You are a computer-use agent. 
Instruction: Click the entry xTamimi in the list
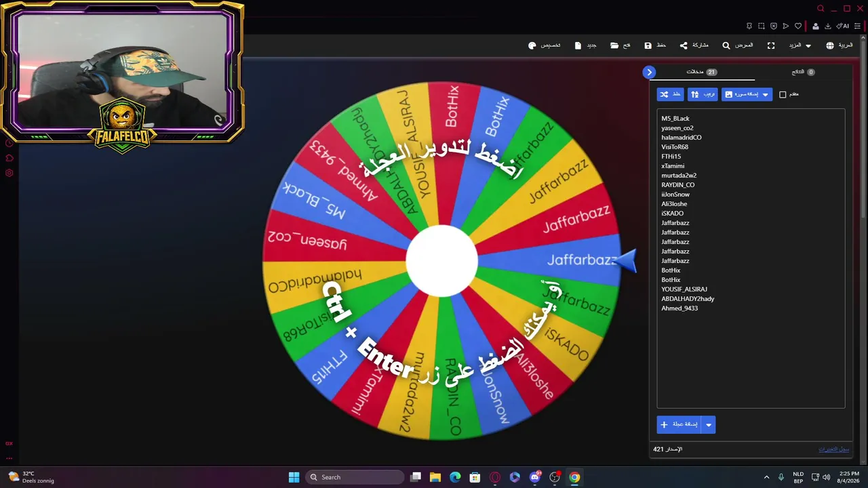(673, 166)
